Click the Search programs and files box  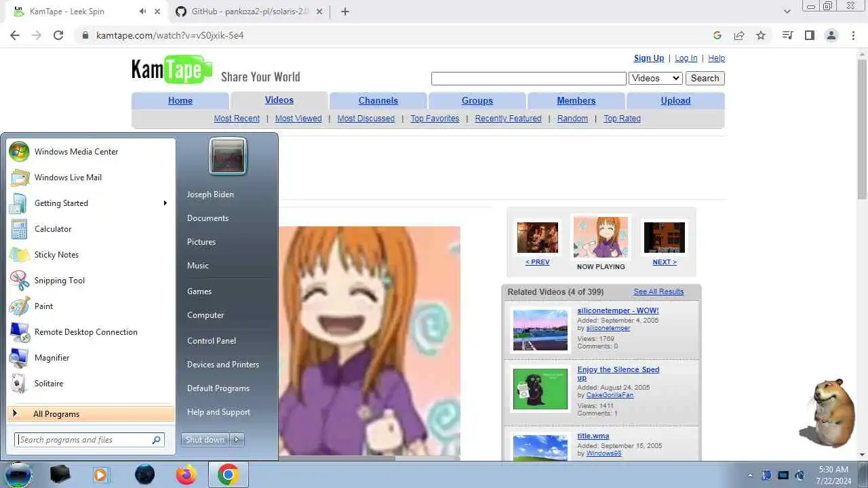point(89,440)
